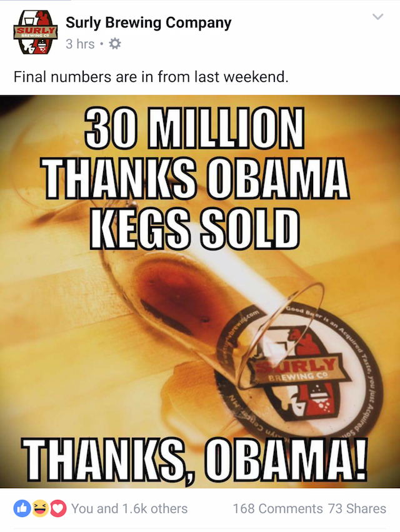Open the Surly Brewing Company profile logo
This screenshot has width=400, height=532.
[x=36, y=32]
